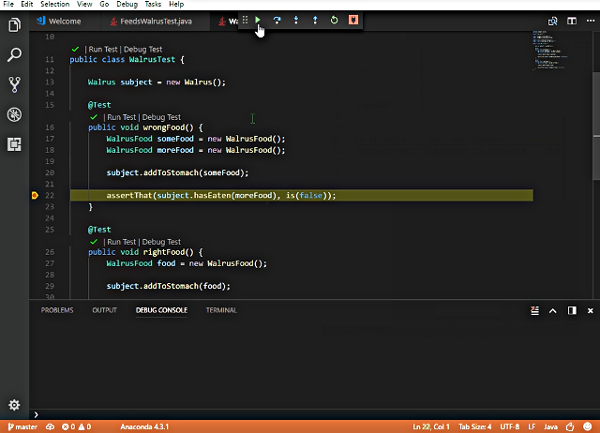Restart the debug session

334,20
